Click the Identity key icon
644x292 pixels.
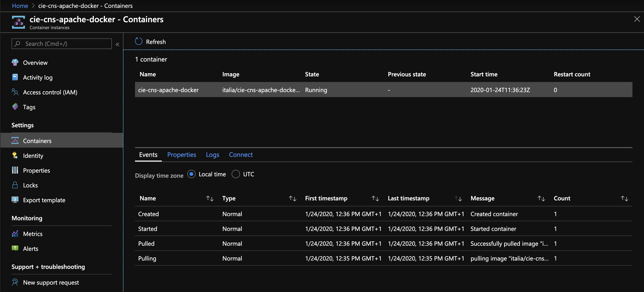[x=15, y=155]
